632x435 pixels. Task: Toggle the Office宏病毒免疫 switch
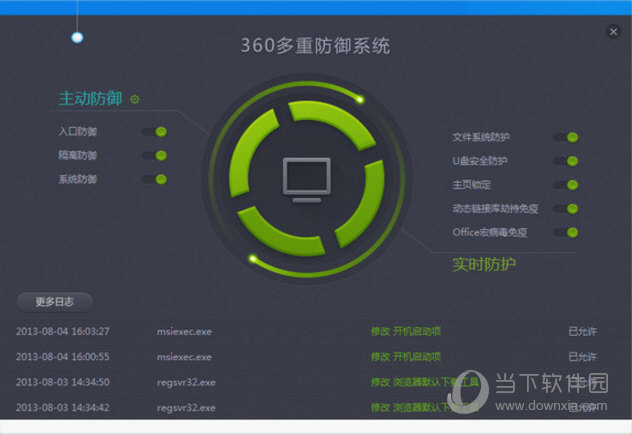(566, 232)
